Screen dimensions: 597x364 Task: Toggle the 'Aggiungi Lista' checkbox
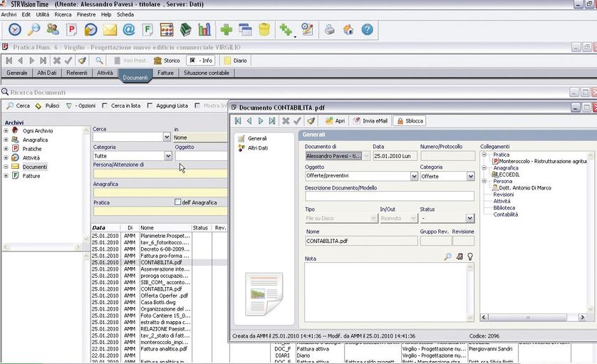tap(149, 105)
